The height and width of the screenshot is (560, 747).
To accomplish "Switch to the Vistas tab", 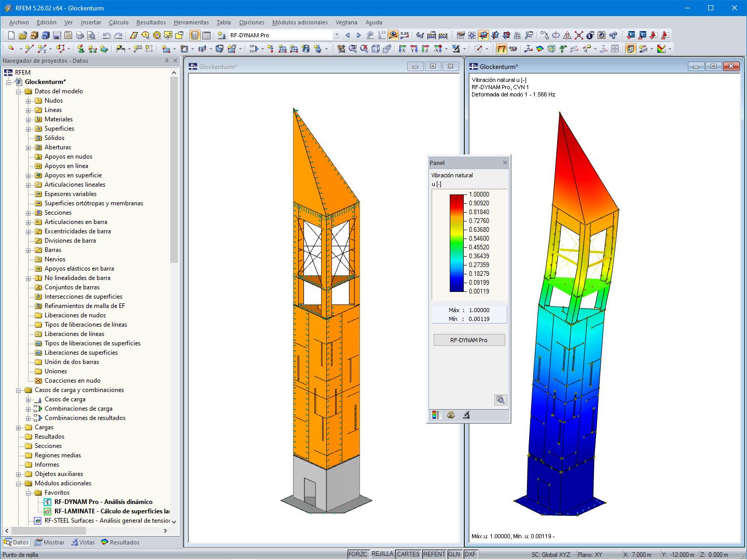I will pyautogui.click(x=83, y=542).
